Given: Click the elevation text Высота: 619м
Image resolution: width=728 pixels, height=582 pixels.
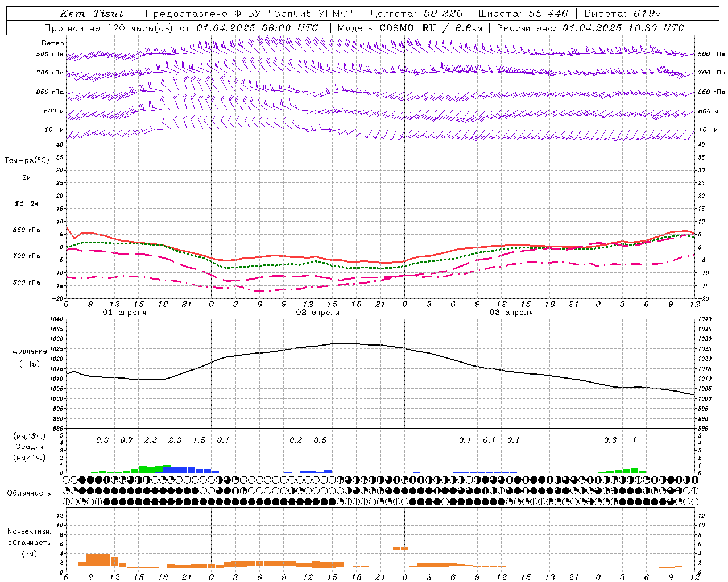Looking at the screenshot, I should (x=623, y=14).
